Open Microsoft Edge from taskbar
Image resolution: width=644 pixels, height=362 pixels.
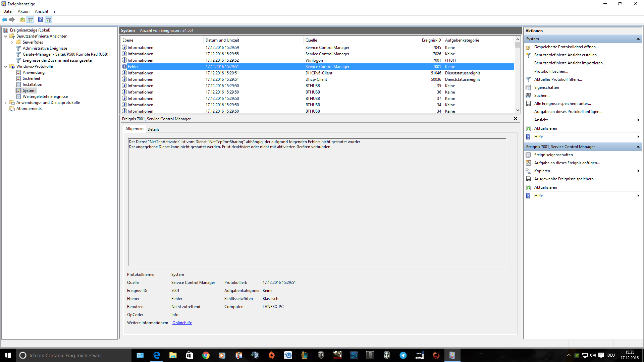(x=157, y=355)
